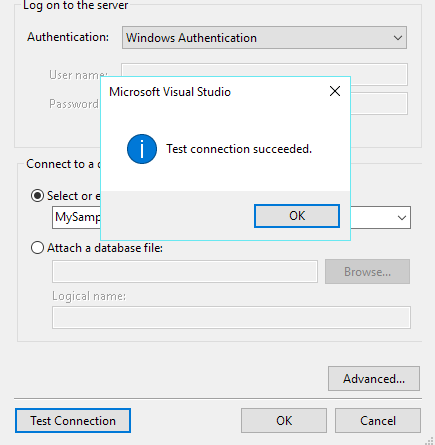This screenshot has height=445, width=435.
Task: Click the Log on to the server label
Action: click(x=76, y=5)
